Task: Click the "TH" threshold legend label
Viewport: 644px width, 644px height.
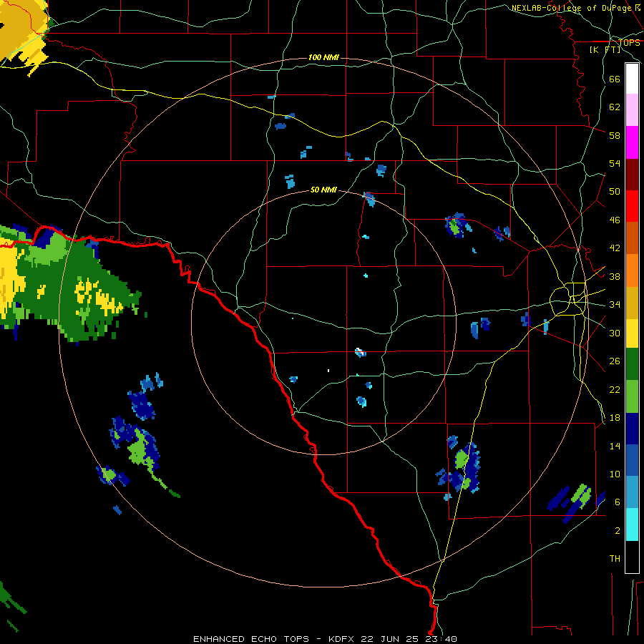Action: [615, 559]
